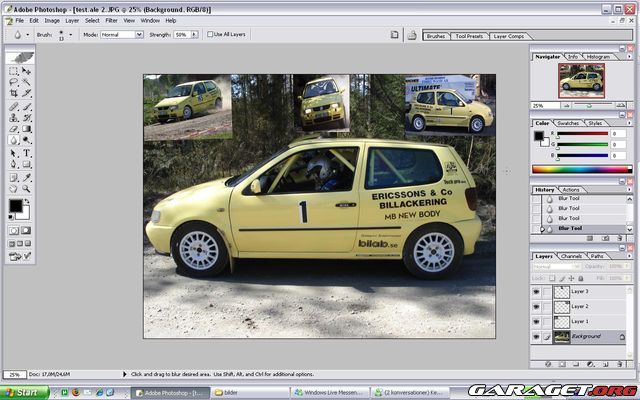The width and height of the screenshot is (640, 400).
Task: Hide the Background layer eye icon
Action: [x=536, y=337]
